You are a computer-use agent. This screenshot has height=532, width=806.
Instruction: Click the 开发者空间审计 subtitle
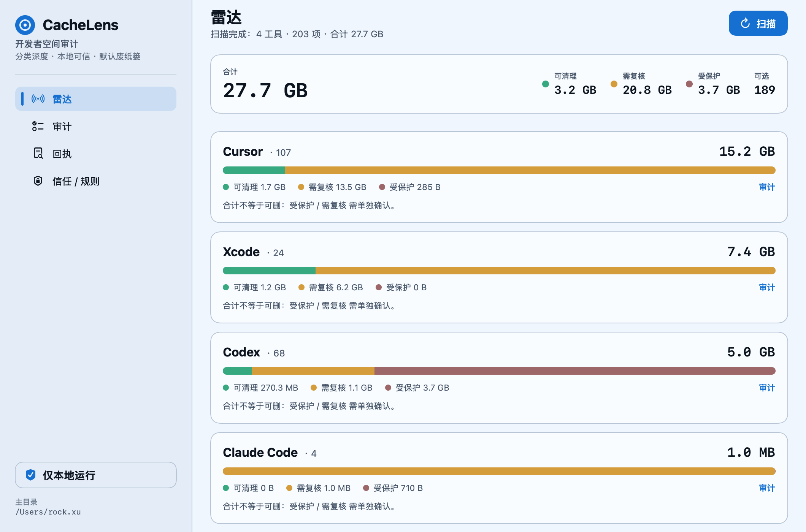coord(47,44)
